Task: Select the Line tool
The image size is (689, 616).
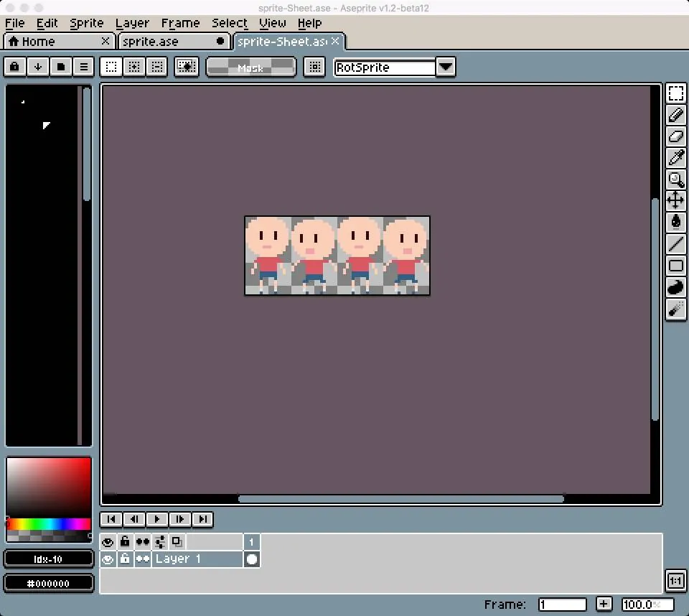Action: 676,243
